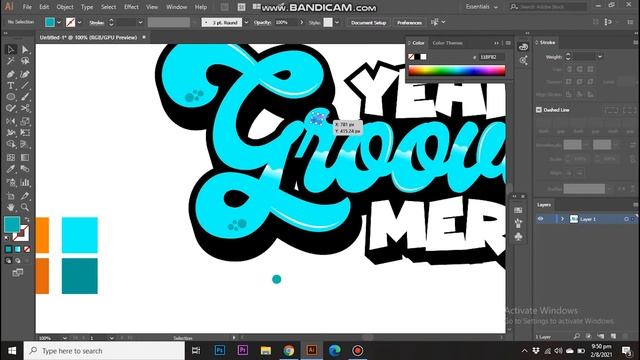Select the Scale tool
The height and width of the screenshot is (360, 640).
click(x=25, y=121)
